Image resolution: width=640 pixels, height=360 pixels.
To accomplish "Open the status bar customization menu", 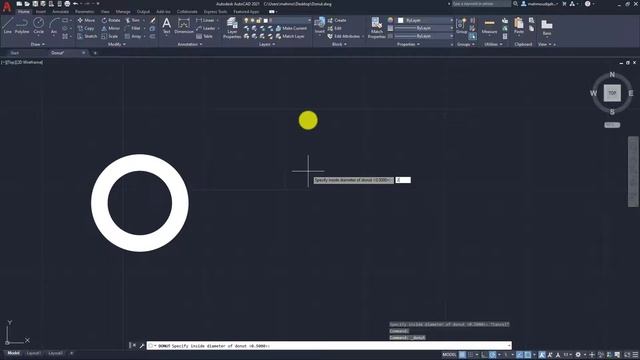I will click(635, 355).
